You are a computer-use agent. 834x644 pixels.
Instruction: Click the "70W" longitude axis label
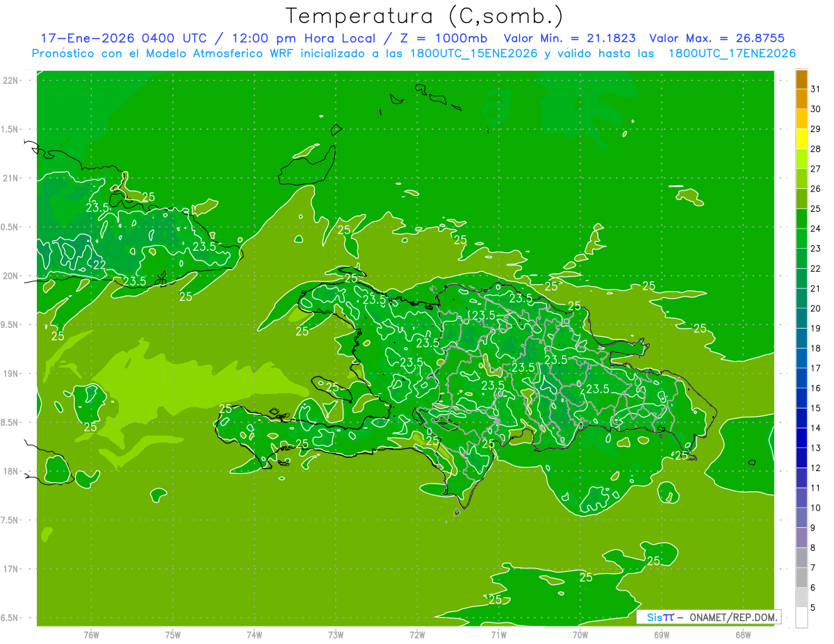pyautogui.click(x=580, y=635)
